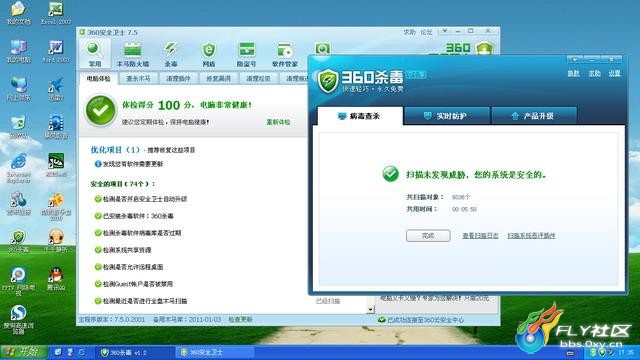Open 查看扫描日志 link in 360杀毒
The image size is (640, 360).
pyautogui.click(x=480, y=236)
